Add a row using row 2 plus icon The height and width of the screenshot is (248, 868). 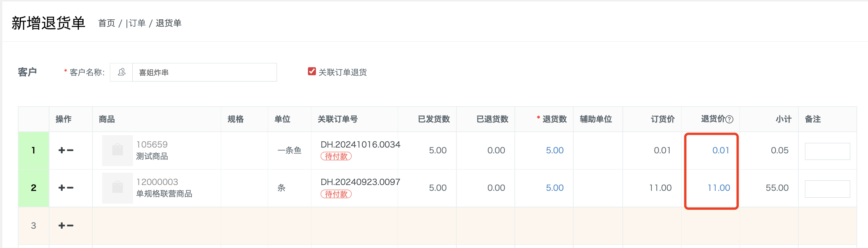pos(62,188)
